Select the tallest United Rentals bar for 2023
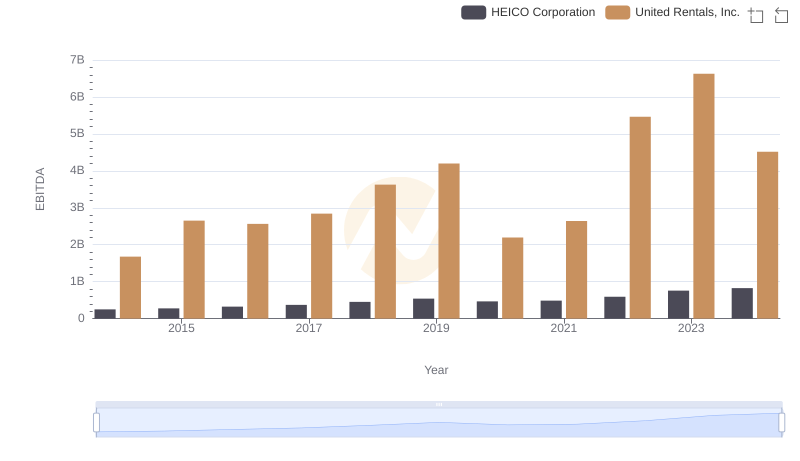Viewport: 800px width, 461px height. click(704, 196)
